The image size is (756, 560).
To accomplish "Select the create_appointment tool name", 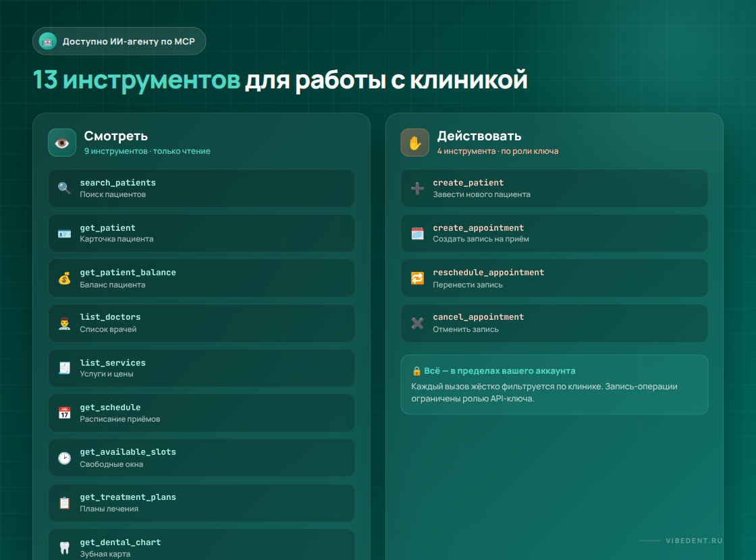I will tap(478, 227).
